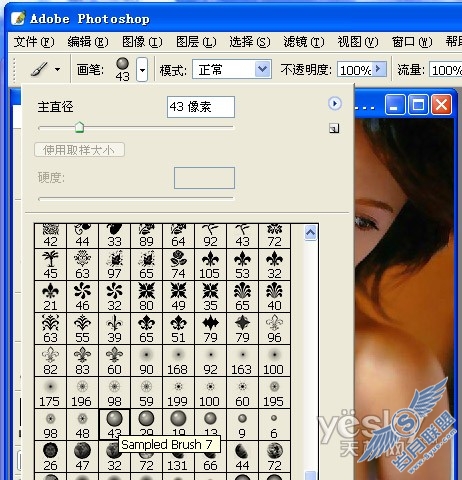Image resolution: width=462 pixels, height=480 pixels.
Task: Click the 主直径 master diameter slider handle
Action: tap(79, 127)
